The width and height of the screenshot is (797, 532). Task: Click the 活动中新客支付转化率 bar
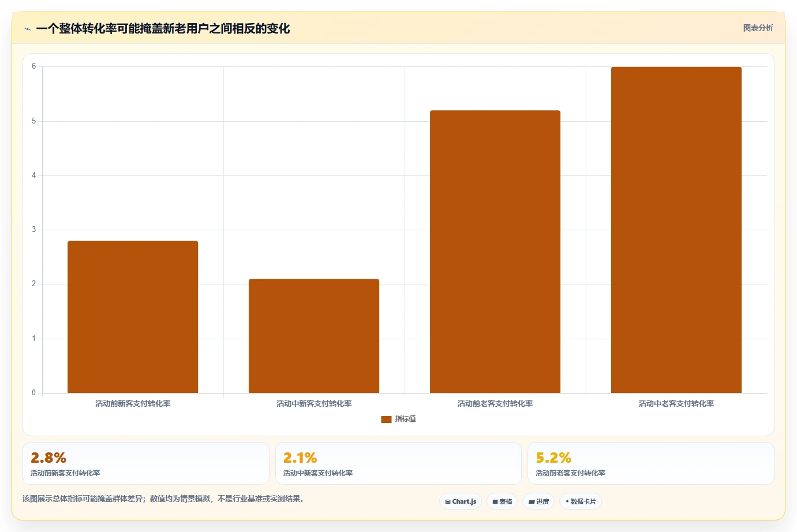[314, 336]
